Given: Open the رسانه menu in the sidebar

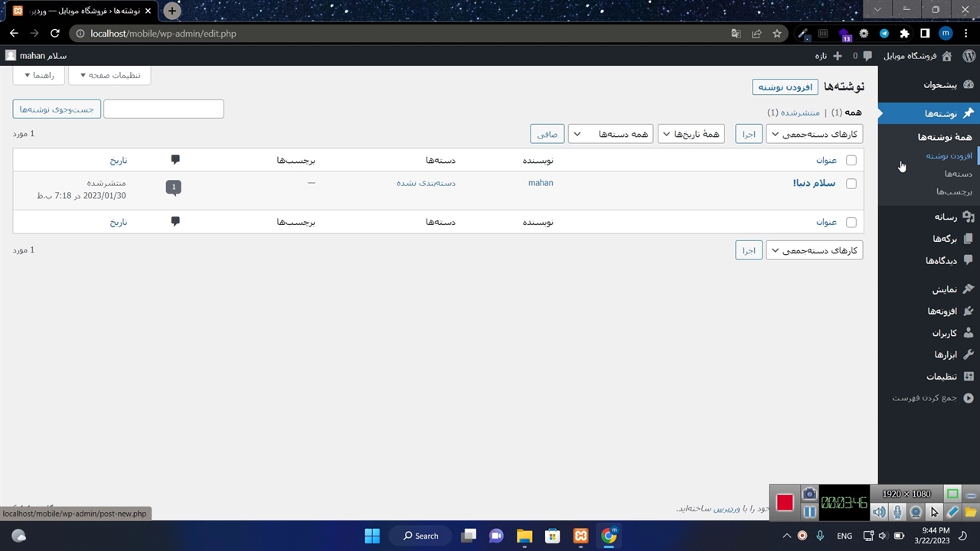Looking at the screenshot, I should pos(946,217).
